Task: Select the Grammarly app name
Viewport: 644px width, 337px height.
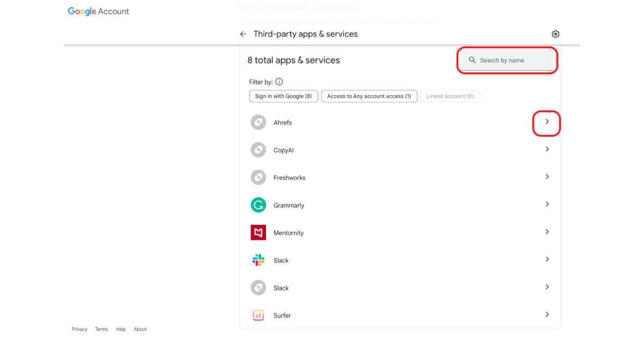Action: [289, 206]
